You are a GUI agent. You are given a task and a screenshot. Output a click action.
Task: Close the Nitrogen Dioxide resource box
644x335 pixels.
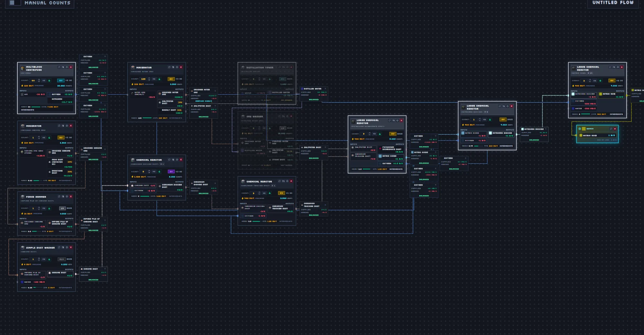(546, 129)
